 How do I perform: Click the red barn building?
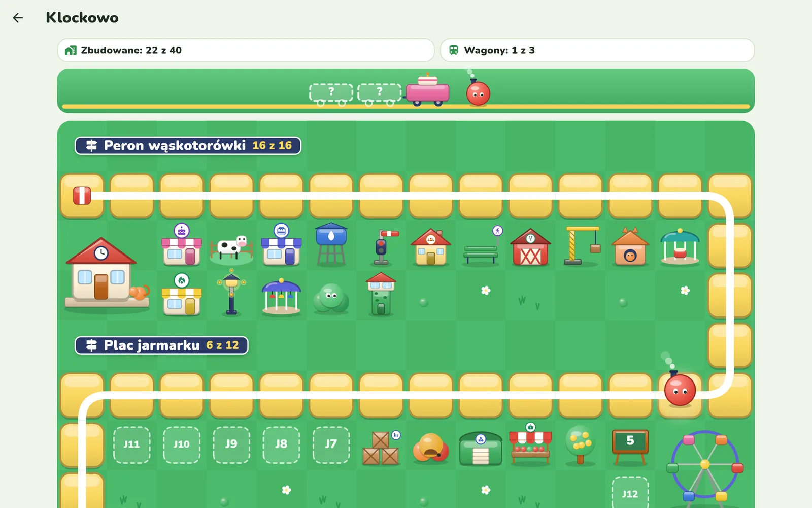click(530, 247)
